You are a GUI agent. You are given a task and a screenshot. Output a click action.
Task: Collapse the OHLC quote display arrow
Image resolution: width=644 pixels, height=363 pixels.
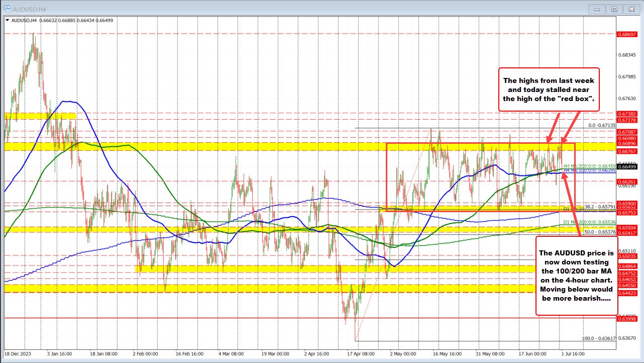(8, 21)
